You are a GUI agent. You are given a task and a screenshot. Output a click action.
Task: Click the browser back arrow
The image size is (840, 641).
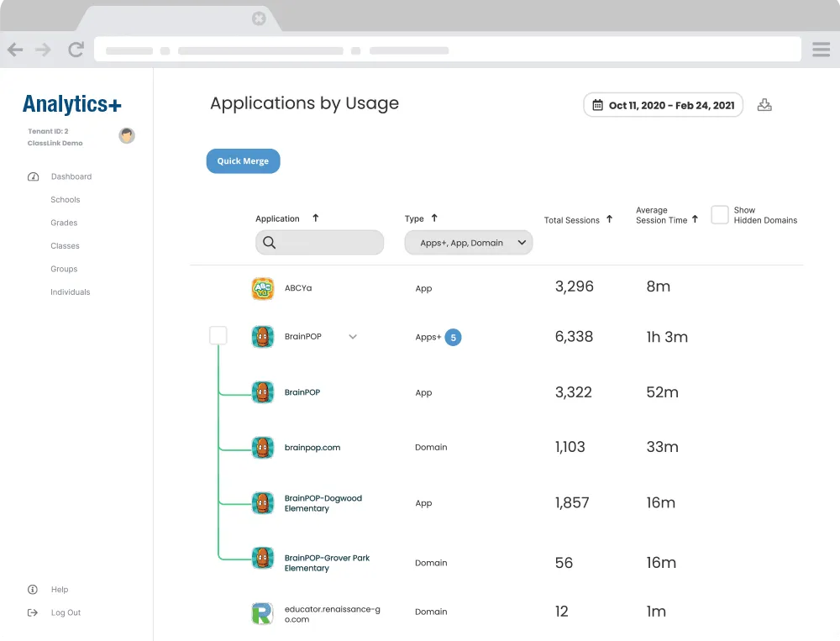click(15, 50)
